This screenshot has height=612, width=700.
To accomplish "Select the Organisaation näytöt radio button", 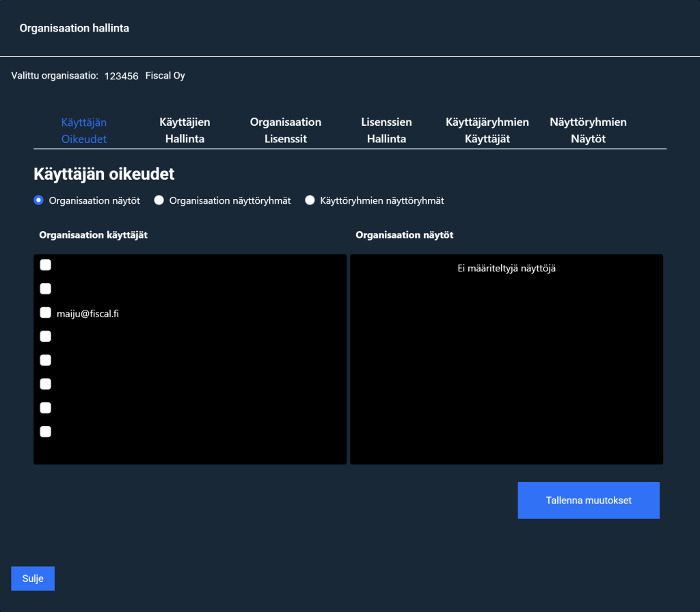I will click(39, 200).
